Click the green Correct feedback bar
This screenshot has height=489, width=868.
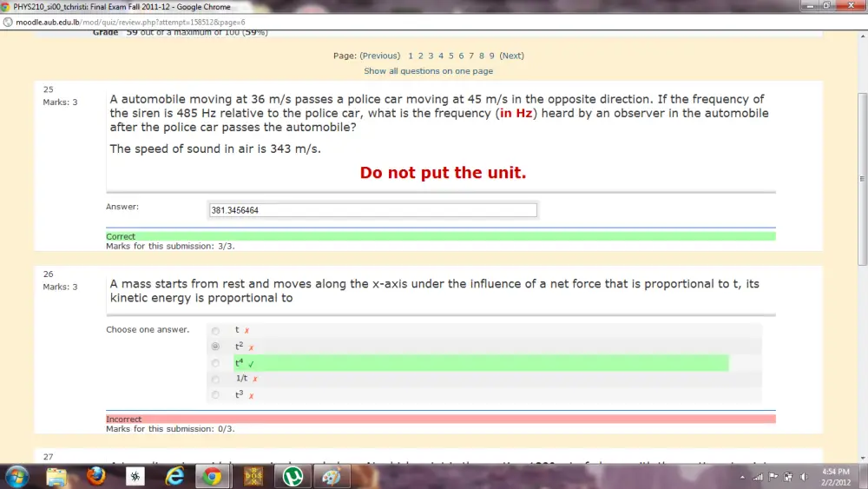(441, 236)
